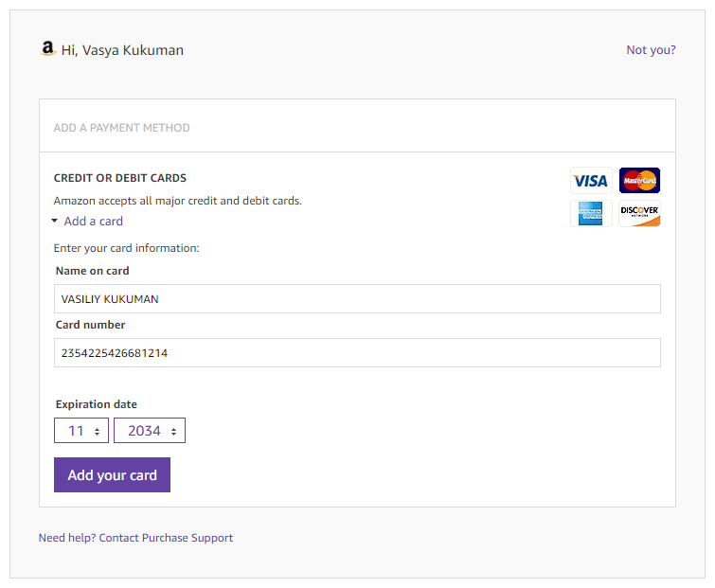Click the "Credit or Debit Cards" heading
715x588 pixels.
tap(119, 178)
